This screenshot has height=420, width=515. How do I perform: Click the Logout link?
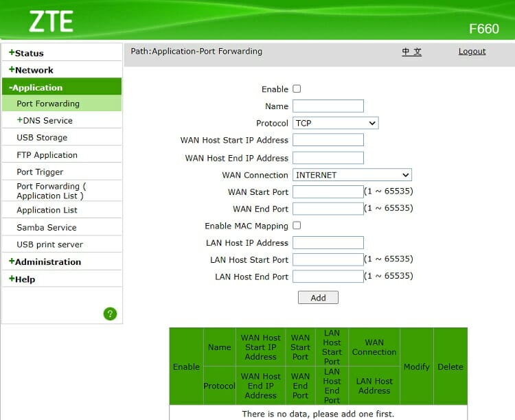point(472,51)
